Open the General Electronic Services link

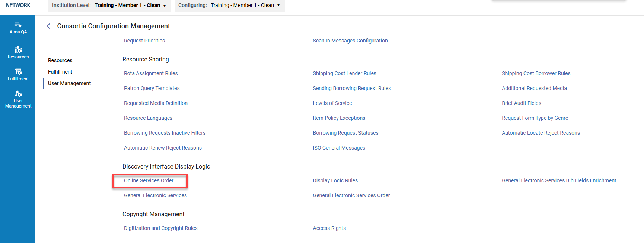155,195
